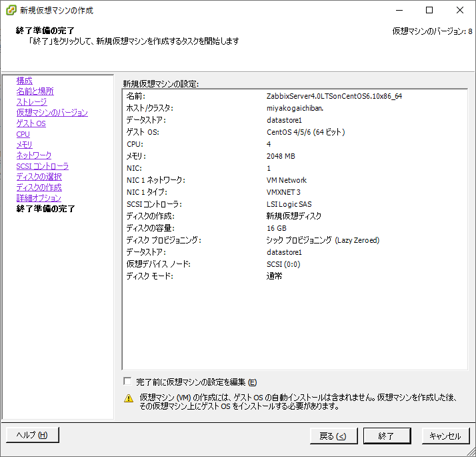Click 終了 to create the virtual machine
This screenshot has width=476, height=457.
coord(387,436)
